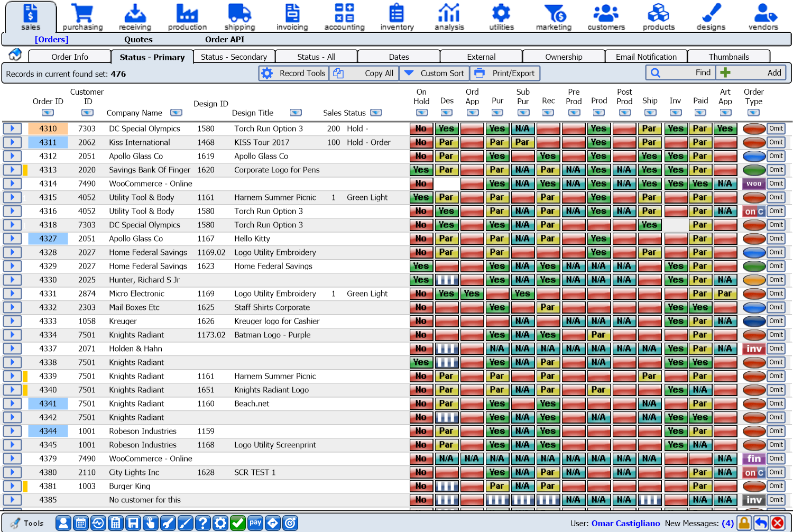
Task: Open the Email Notification tab
Action: 646,57
